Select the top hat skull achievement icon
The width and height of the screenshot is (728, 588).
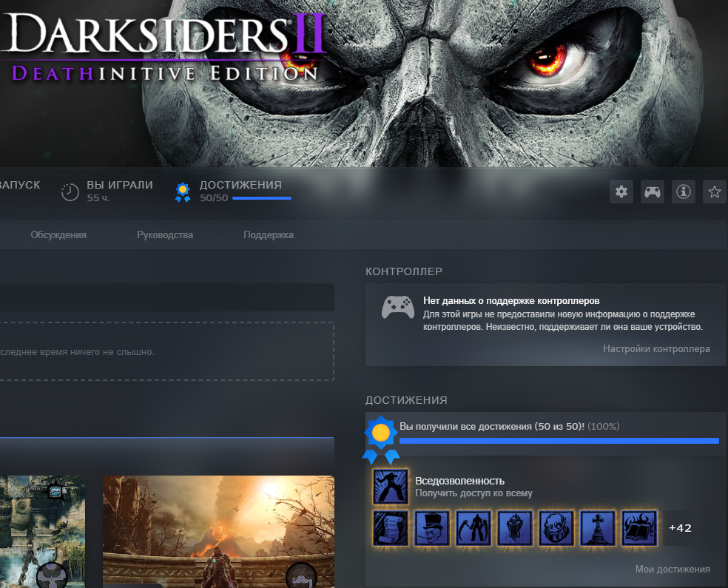pos(432,528)
